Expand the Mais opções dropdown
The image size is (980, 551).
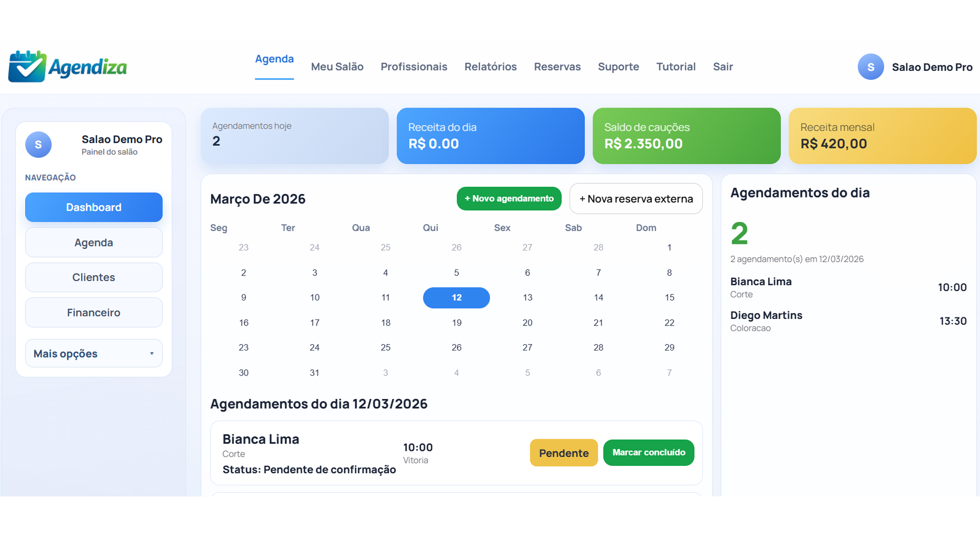[93, 353]
